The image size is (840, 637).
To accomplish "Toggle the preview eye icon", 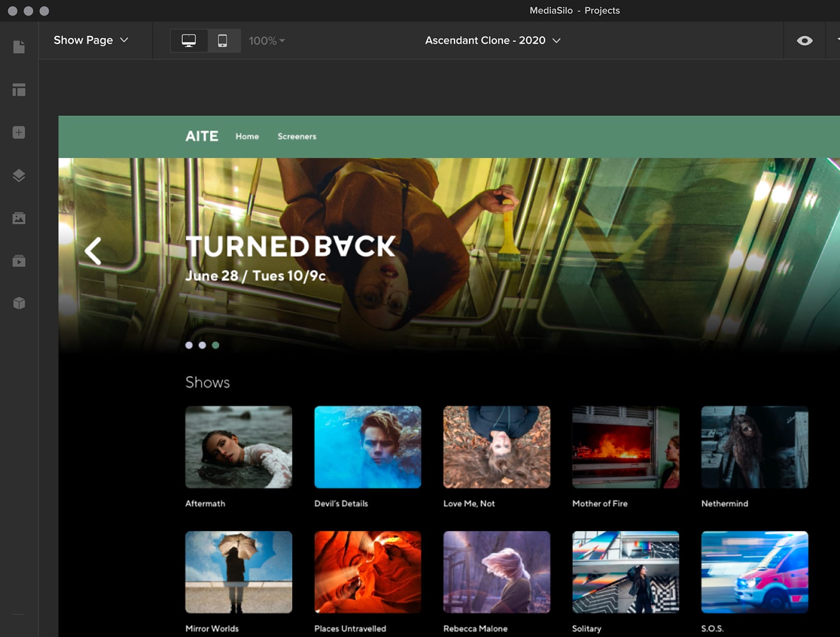I will tap(804, 41).
